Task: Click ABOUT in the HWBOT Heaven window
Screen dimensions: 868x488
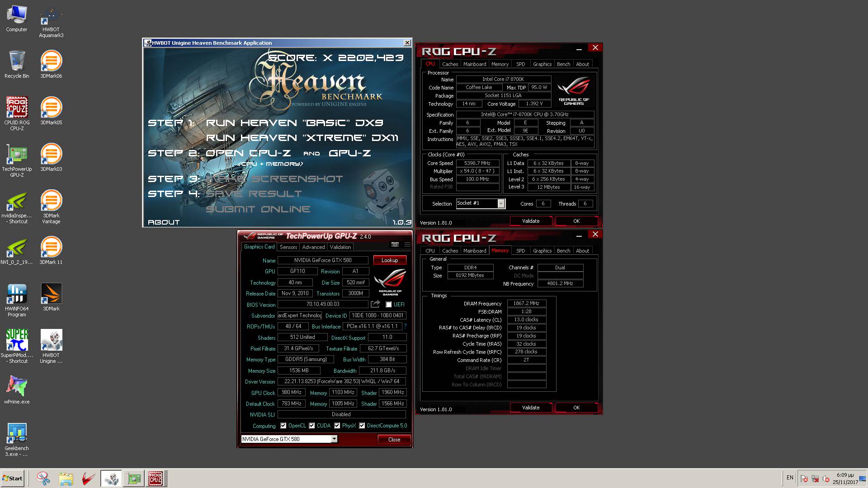Action: click(164, 222)
